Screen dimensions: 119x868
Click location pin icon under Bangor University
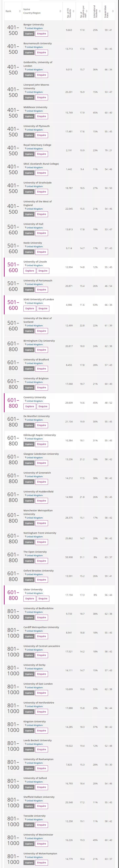point(25,28)
